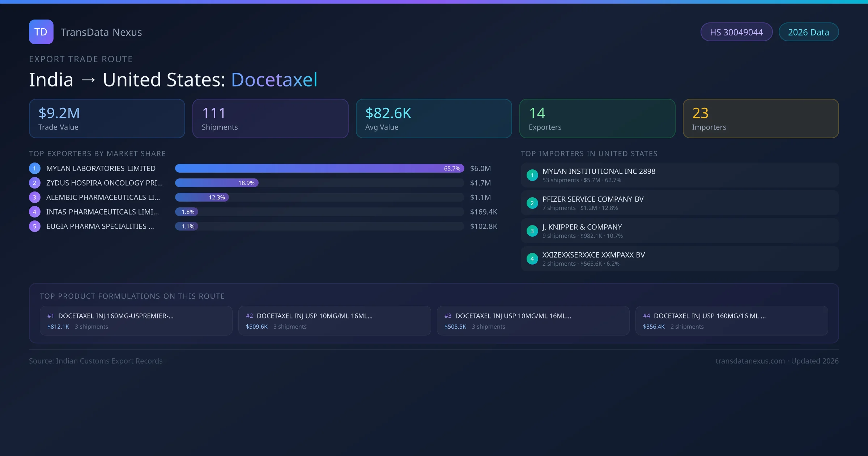868x456 pixels.
Task: Click rank 1 badge for Mylan Laboratories
Action: (x=34, y=168)
